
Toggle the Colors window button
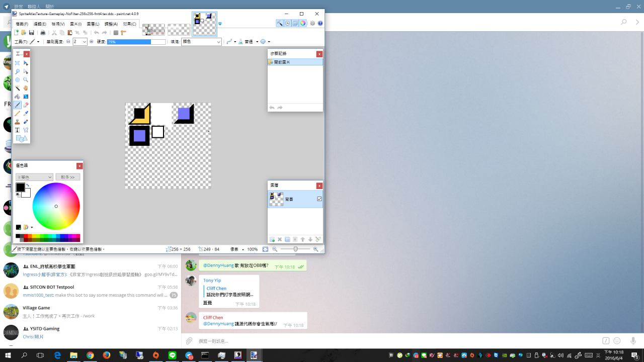click(302, 23)
